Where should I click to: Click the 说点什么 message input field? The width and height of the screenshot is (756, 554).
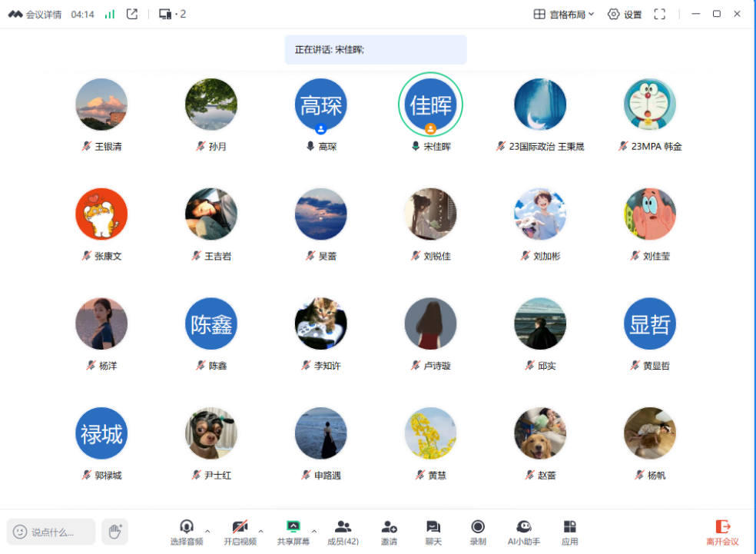click(51, 532)
